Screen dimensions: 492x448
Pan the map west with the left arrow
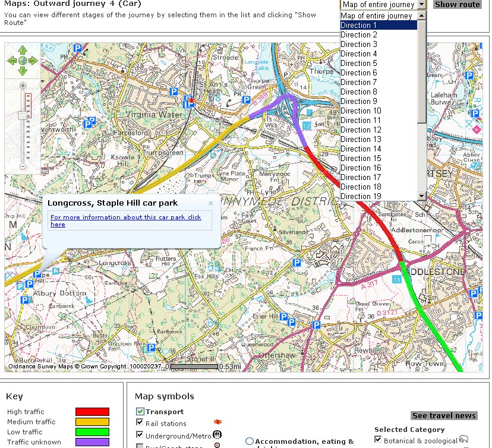click(11, 60)
